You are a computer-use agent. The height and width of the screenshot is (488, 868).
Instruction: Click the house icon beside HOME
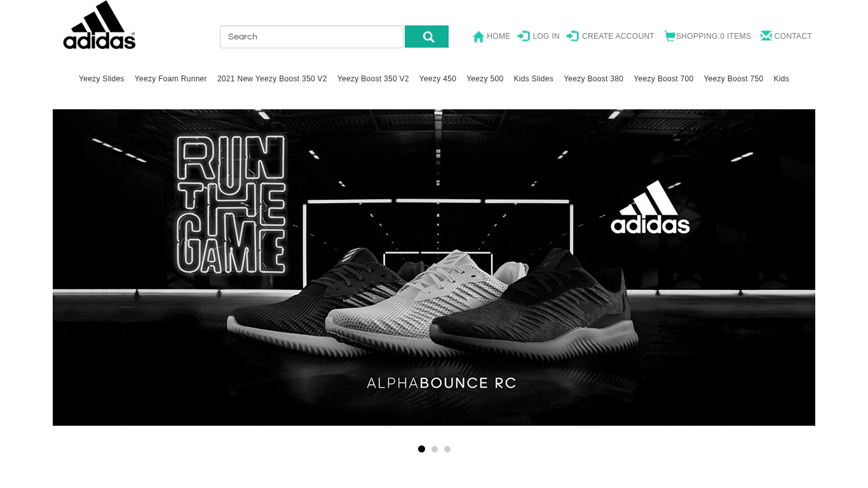(478, 37)
